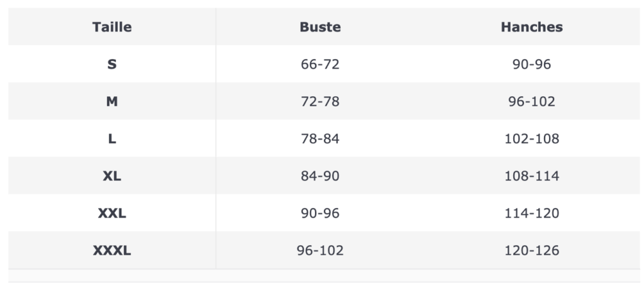Click the M hips measurement 96-102

(x=531, y=101)
